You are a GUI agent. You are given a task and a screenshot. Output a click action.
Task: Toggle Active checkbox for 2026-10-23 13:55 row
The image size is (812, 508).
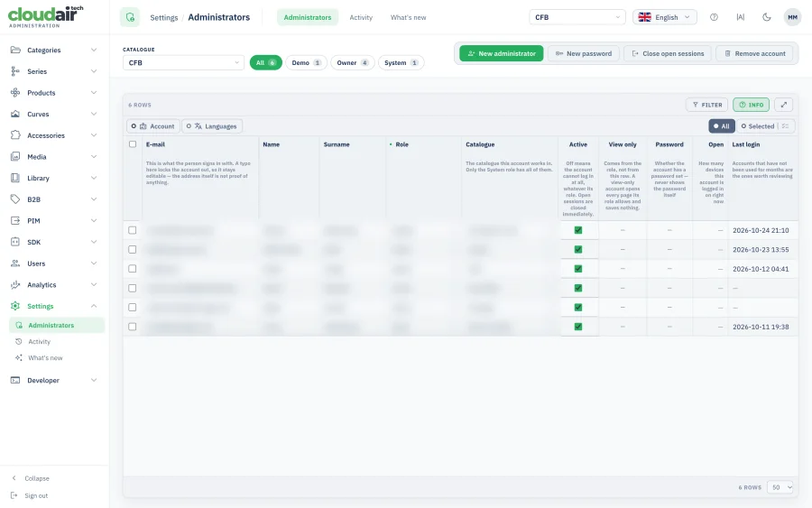tap(578, 250)
